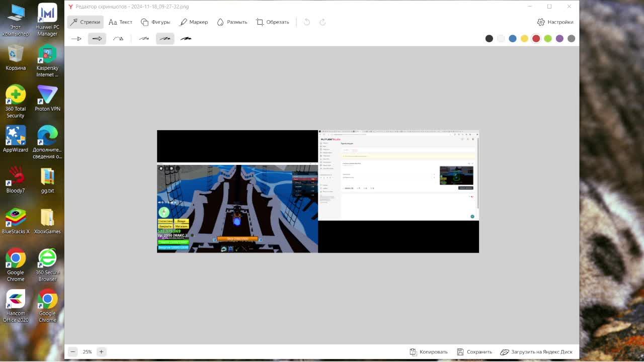Select the yellow color swatch

524,39
